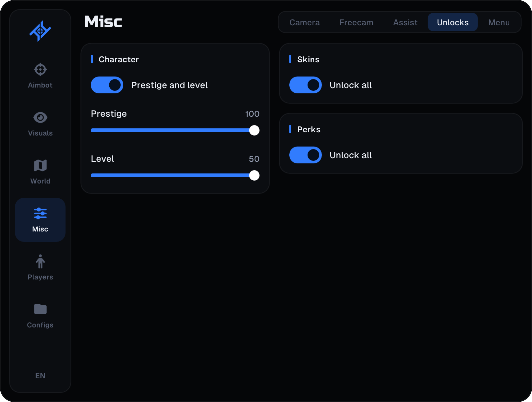
Task: Switch to the Freecam tab
Action: tap(356, 22)
